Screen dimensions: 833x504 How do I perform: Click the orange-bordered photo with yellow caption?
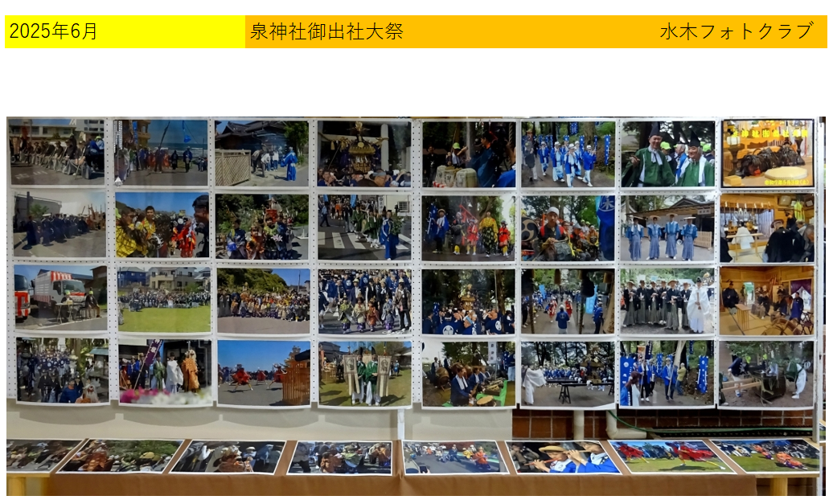767,154
